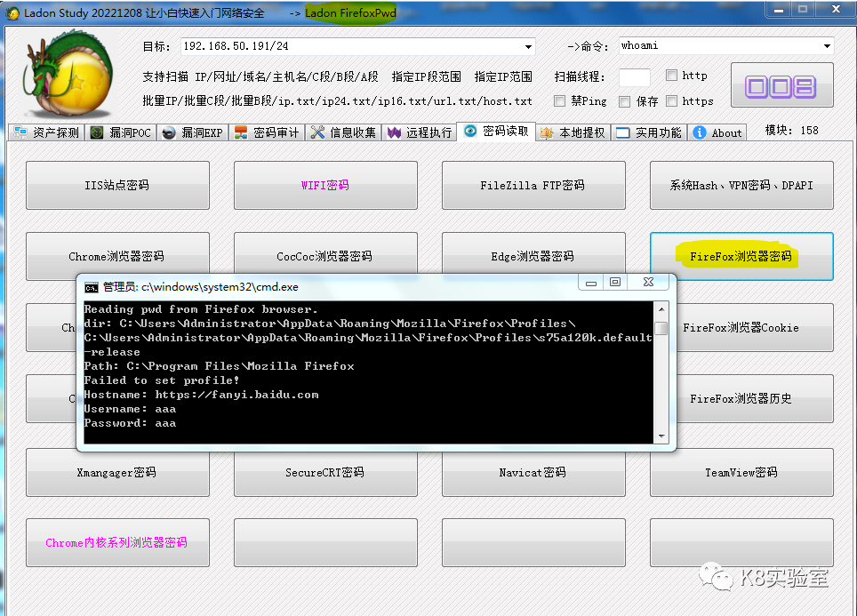The width and height of the screenshot is (857, 616).
Task: Switch to the 漏洞POC tab
Action: point(121,132)
